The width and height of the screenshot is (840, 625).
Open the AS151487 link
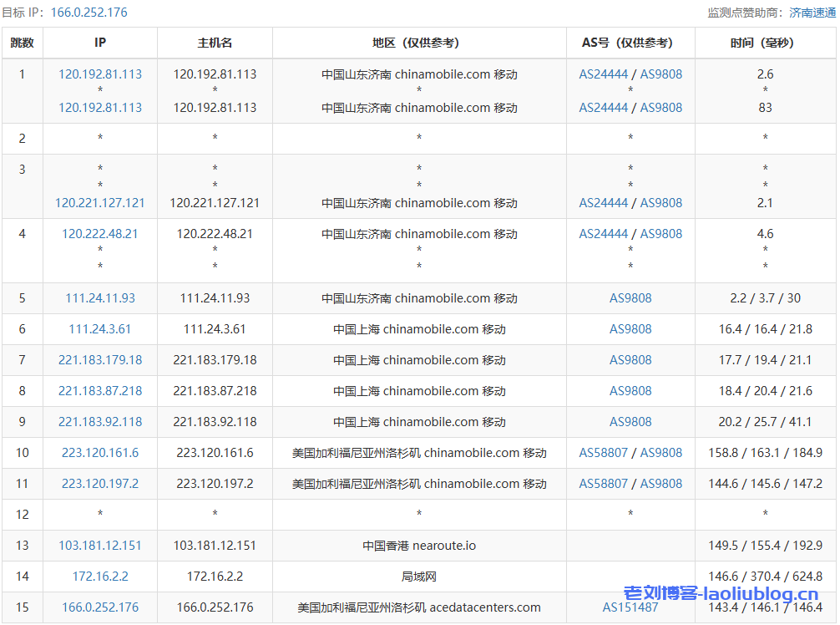coord(630,607)
